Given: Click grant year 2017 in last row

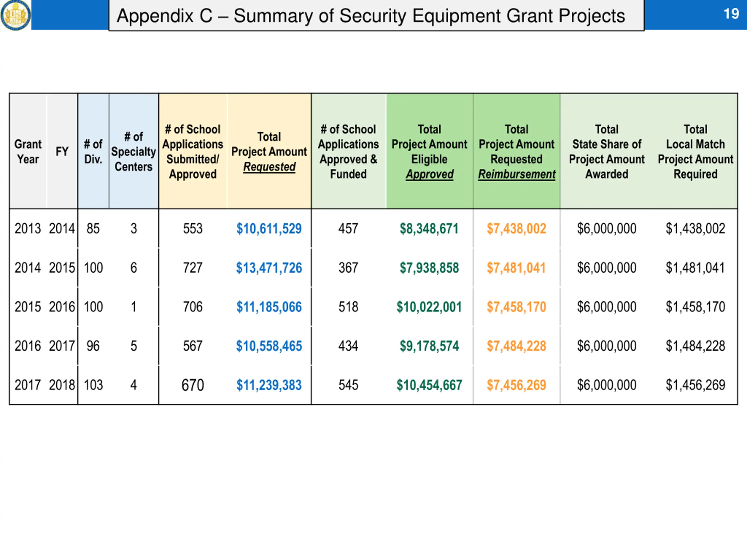Looking at the screenshot, I should (28, 385).
